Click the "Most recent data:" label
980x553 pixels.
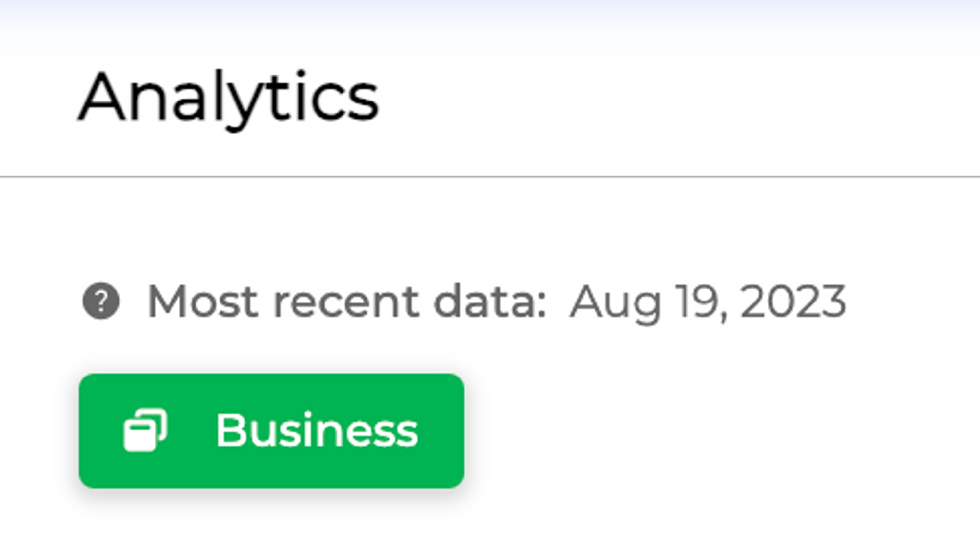pyautogui.click(x=347, y=301)
